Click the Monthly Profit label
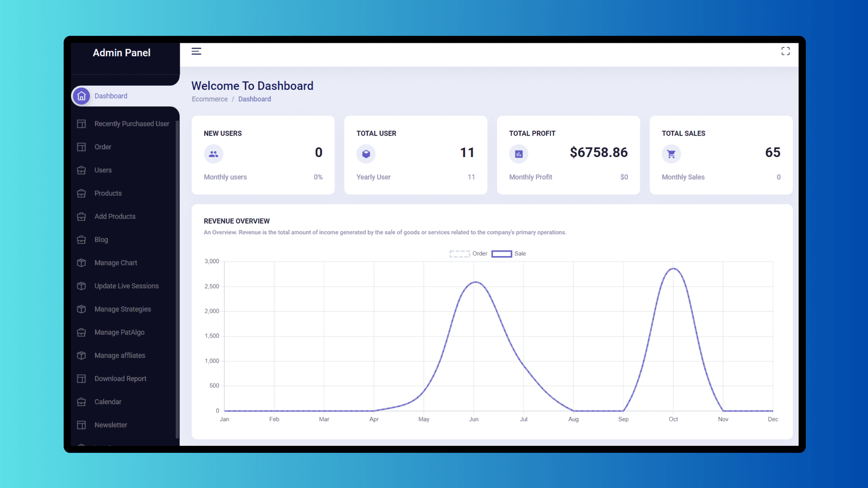The image size is (868, 488). tap(531, 177)
